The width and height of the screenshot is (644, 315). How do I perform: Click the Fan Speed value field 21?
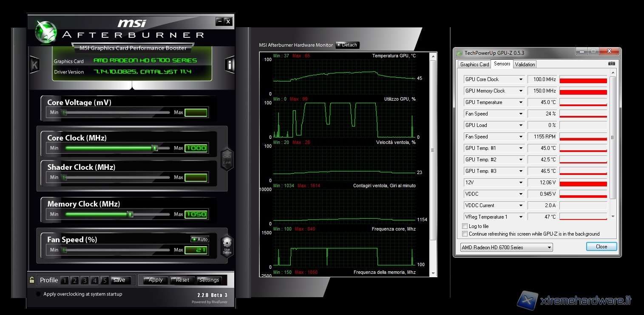(x=196, y=250)
